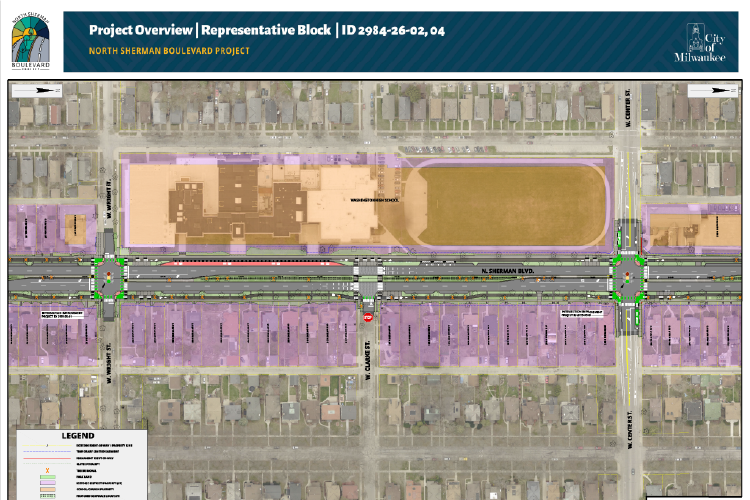
Task: Click the white annotation box near W. Wright St.
Action: point(62,314)
